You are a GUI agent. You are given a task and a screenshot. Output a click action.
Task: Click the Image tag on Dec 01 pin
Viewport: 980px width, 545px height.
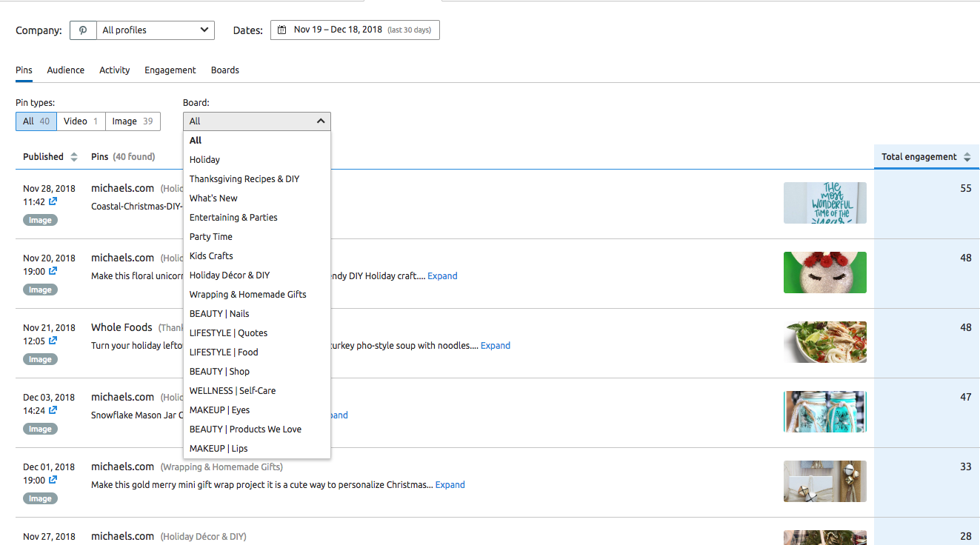(40, 498)
